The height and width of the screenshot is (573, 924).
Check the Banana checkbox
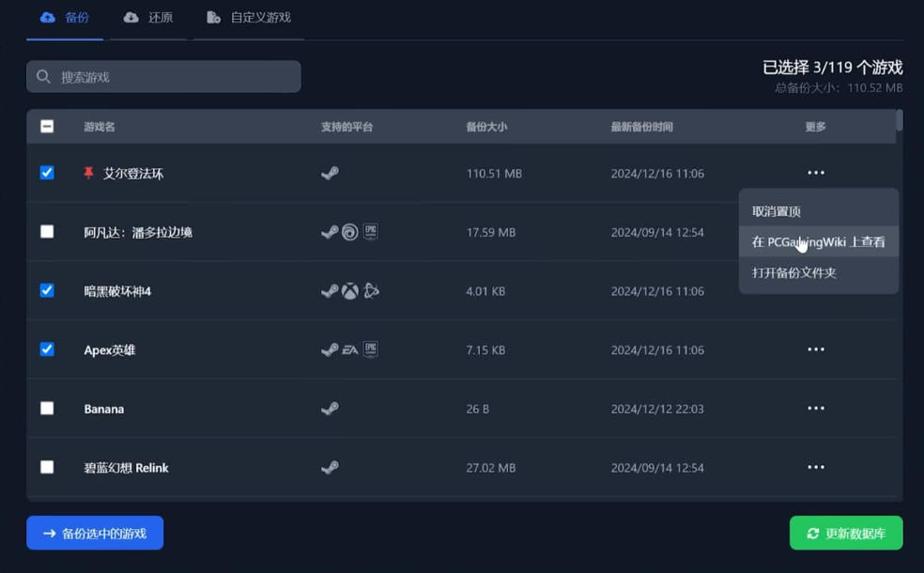click(47, 409)
